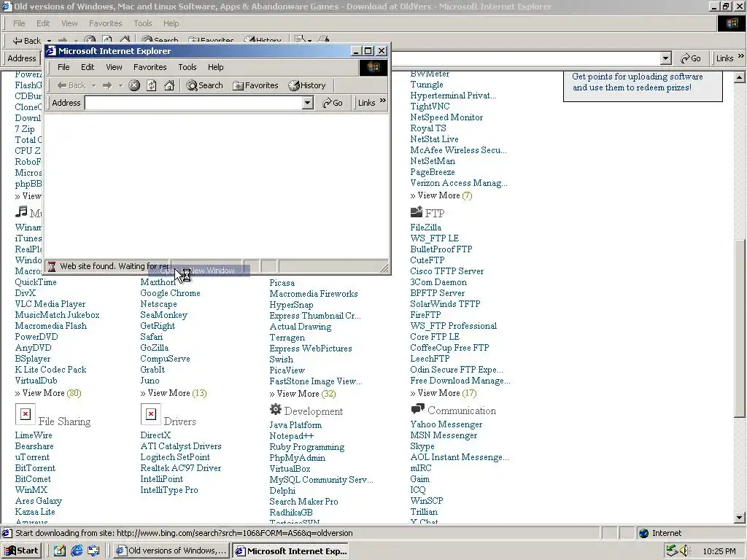This screenshot has height=560, width=747.
Task: Click page scrollbar down arrow
Action: point(740,517)
